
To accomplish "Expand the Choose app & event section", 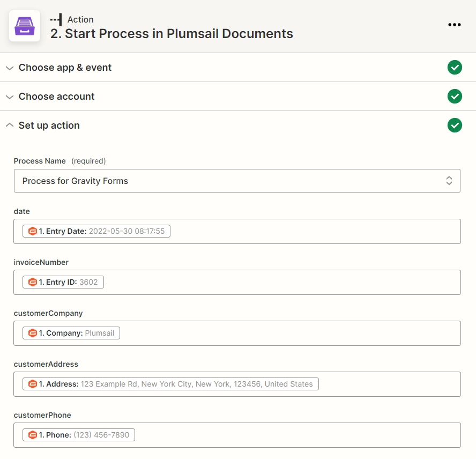I will click(10, 68).
